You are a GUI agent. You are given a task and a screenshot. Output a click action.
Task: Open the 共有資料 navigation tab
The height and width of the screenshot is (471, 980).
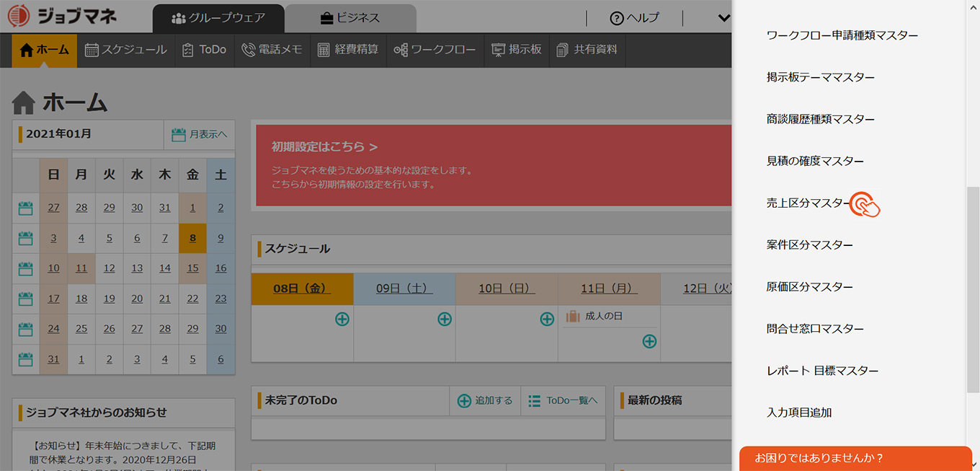click(x=587, y=50)
